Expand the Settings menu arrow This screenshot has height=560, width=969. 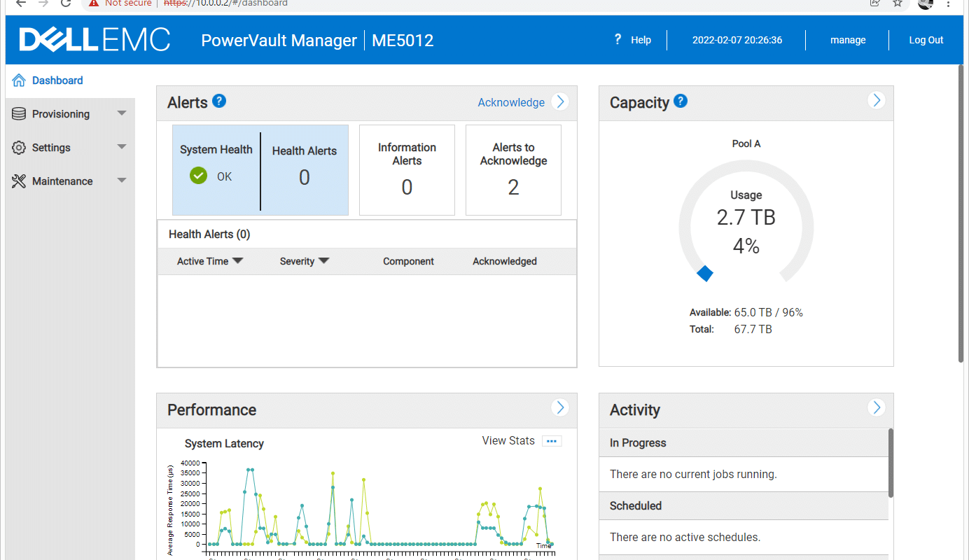point(122,147)
